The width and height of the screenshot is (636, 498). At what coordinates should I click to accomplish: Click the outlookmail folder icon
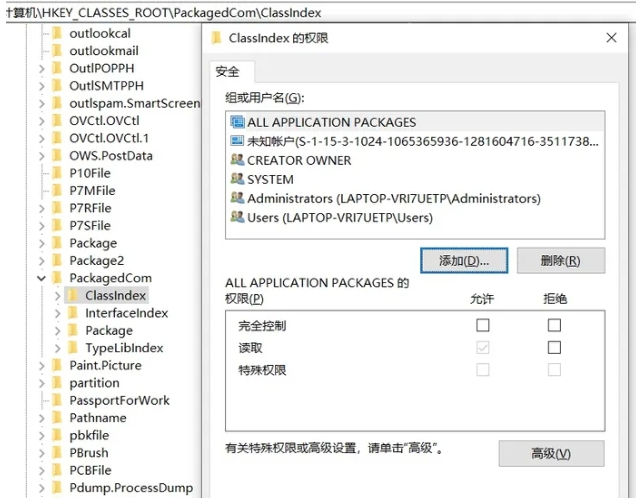pyautogui.click(x=58, y=51)
